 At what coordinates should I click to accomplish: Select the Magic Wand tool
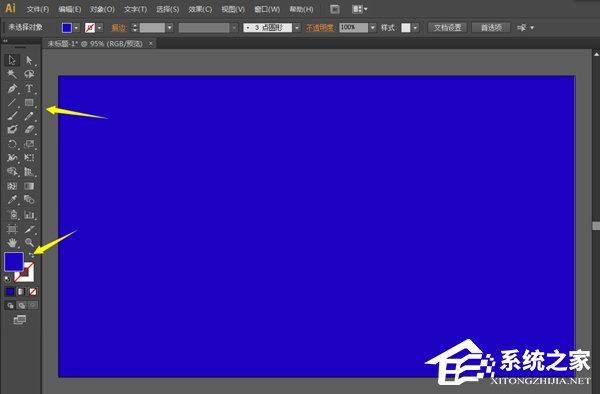12,74
